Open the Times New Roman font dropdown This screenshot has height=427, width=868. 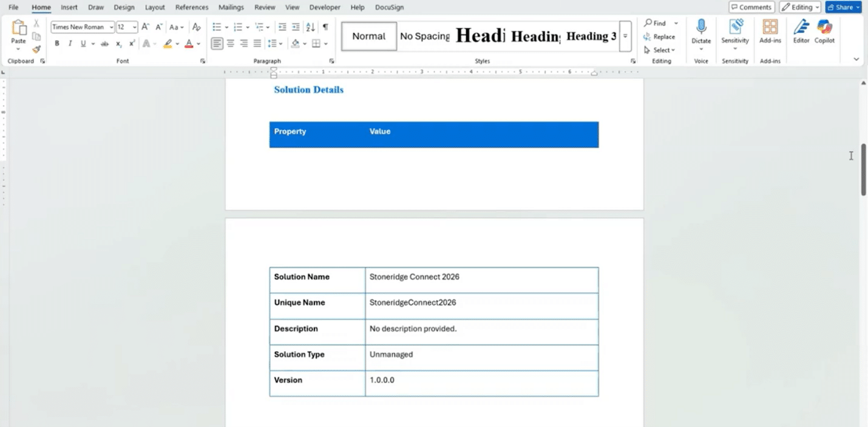tap(112, 27)
